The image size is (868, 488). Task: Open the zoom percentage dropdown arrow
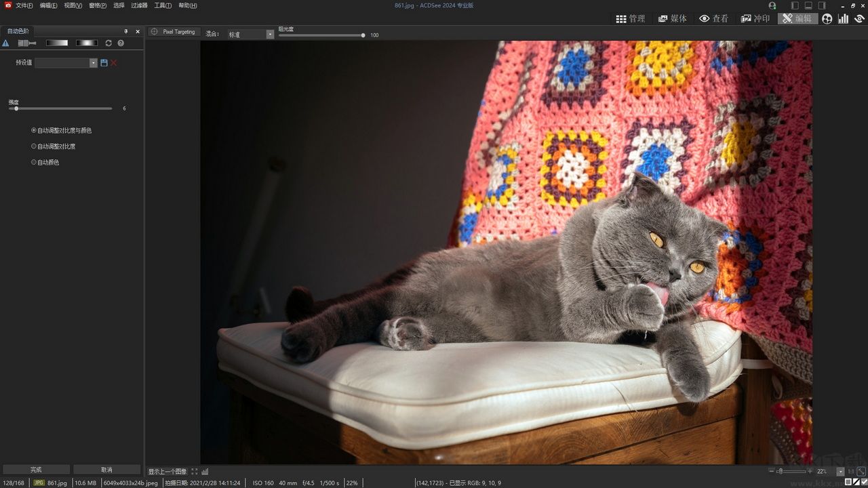pos(841,472)
